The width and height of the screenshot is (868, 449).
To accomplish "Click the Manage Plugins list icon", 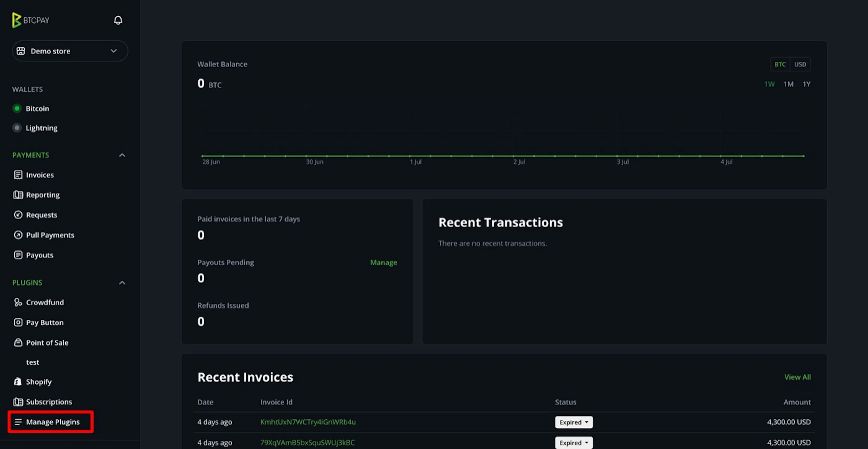I will [18, 422].
